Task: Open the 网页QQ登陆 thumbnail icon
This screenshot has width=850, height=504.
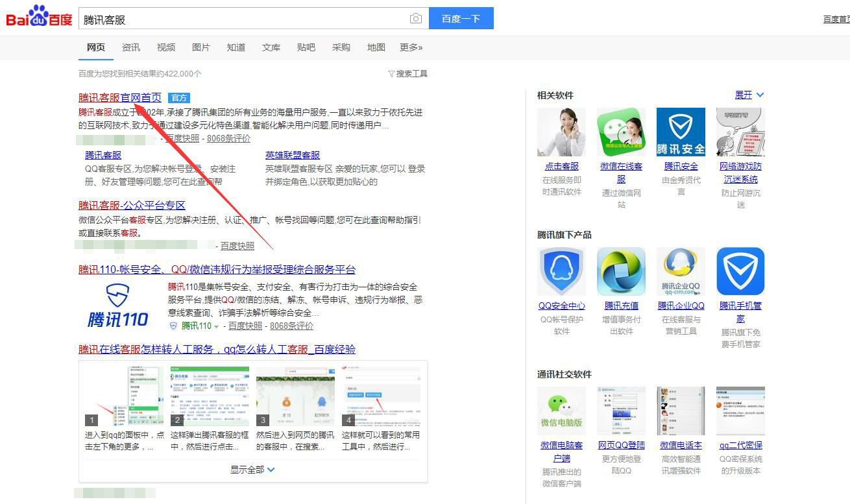Action: [621, 411]
